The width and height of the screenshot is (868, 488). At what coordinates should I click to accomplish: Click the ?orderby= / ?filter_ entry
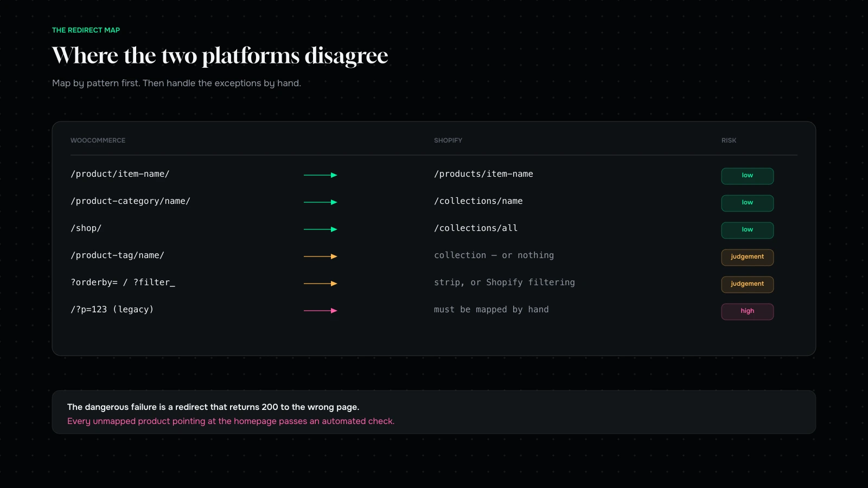coord(123,282)
